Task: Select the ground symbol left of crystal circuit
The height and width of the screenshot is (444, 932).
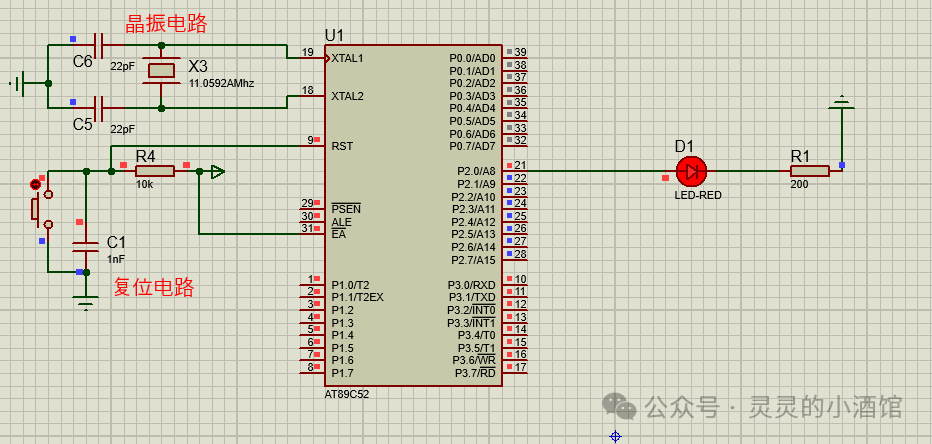Action: (18, 83)
